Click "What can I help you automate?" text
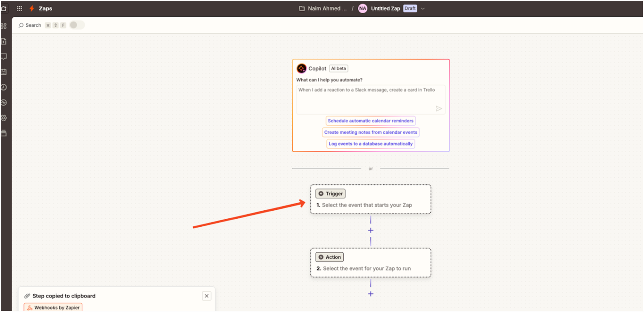644x312 pixels. coord(329,80)
